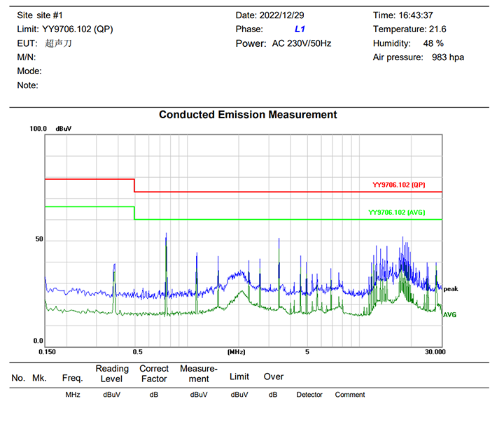Click the Conducted Emission Measurement chart title
The height and width of the screenshot is (422, 504).
[248, 115]
